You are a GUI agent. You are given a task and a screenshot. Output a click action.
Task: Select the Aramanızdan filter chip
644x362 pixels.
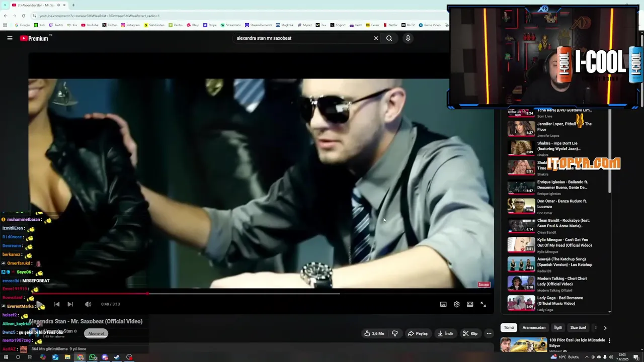pyautogui.click(x=534, y=327)
